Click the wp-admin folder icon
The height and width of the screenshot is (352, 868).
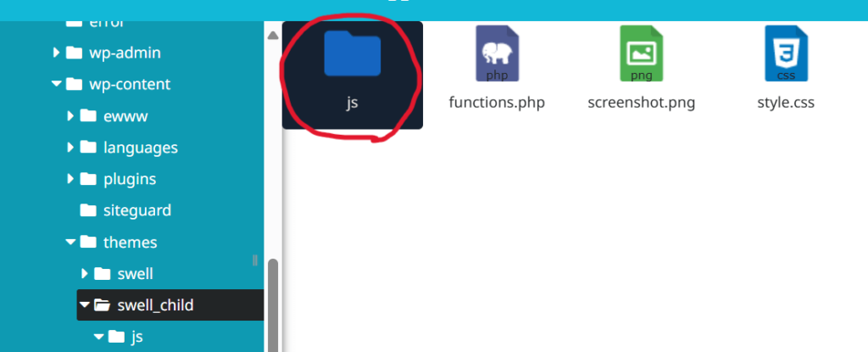pyautogui.click(x=74, y=53)
